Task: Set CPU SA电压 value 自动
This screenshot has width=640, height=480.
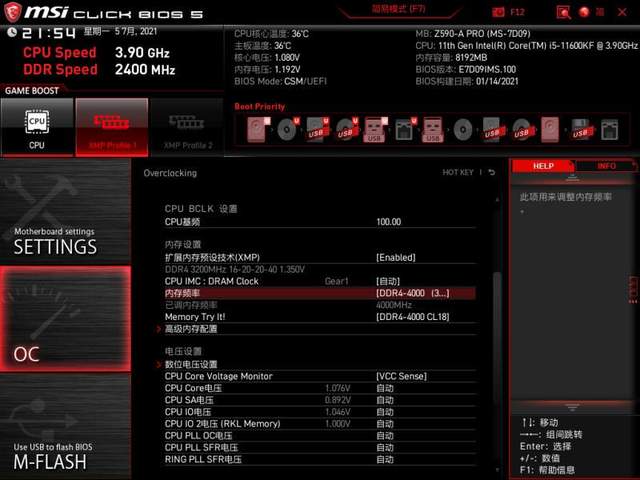Action: coord(385,400)
